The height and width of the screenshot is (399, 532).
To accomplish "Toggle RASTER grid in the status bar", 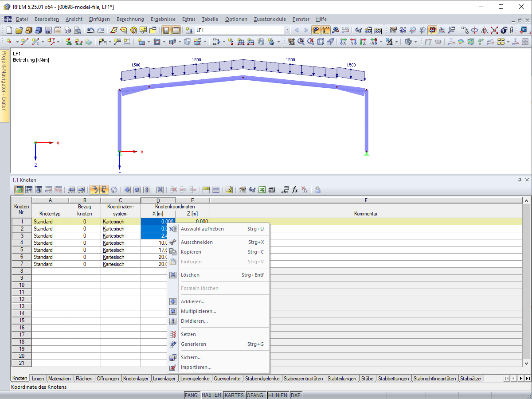I will point(211,395).
